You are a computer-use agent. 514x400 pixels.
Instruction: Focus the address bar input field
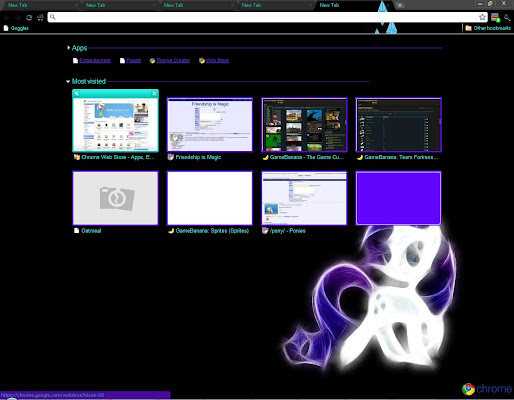267,17
